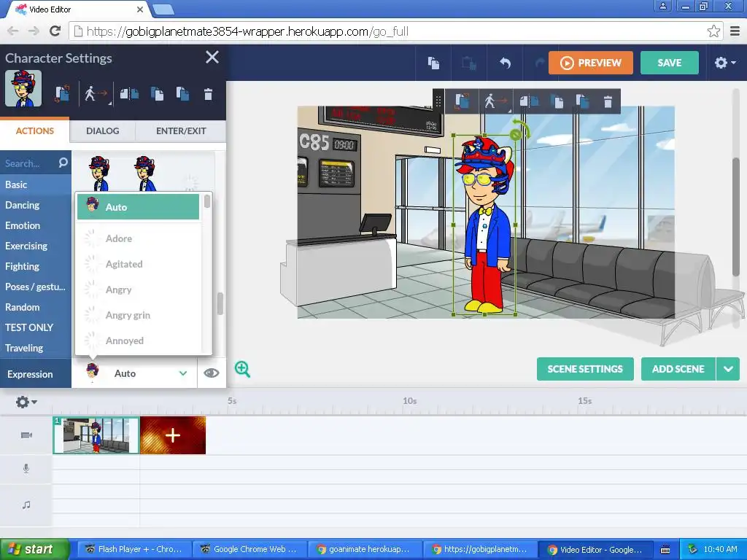
Task: Select the second action pose thumbnail
Action: click(145, 174)
